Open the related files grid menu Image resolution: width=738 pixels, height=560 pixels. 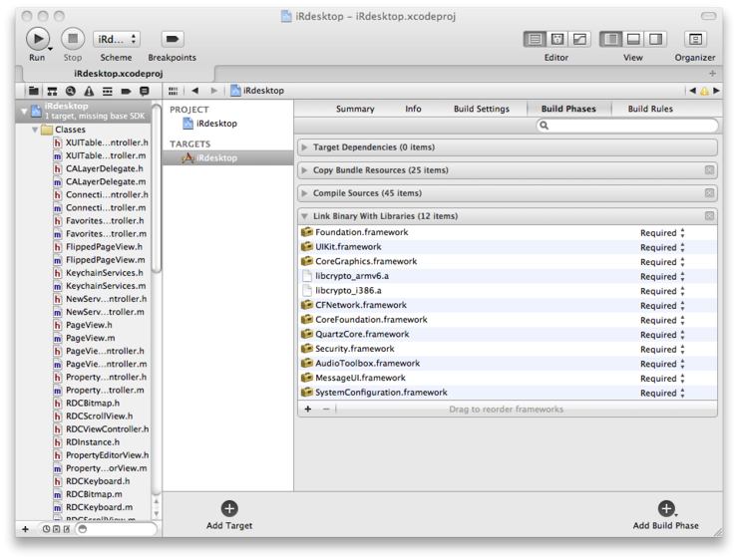[174, 91]
